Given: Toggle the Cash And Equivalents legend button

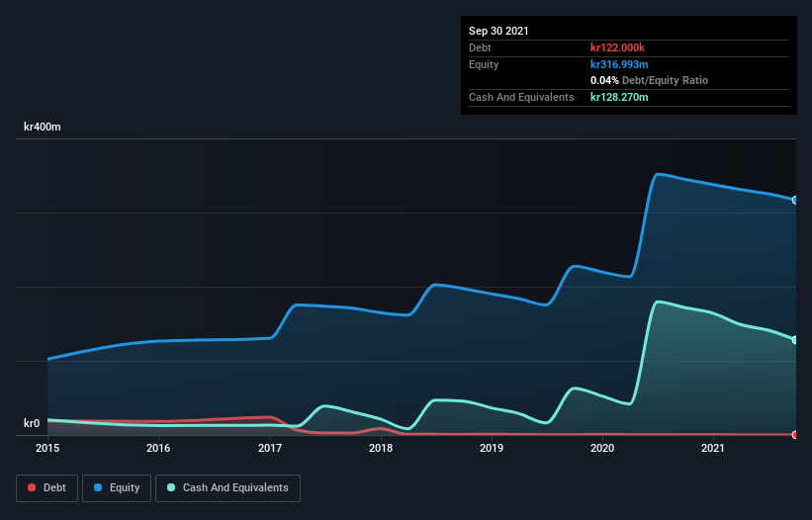Looking at the screenshot, I should click(227, 488).
